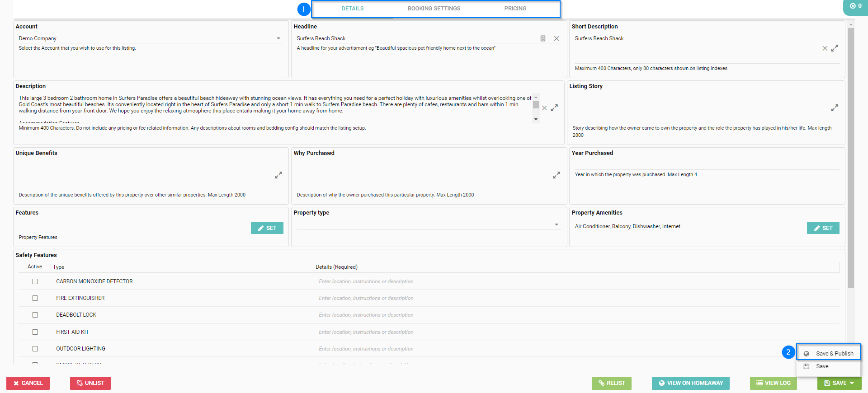
Task: Expand the Why Purchased text area
Action: pyautogui.click(x=557, y=175)
